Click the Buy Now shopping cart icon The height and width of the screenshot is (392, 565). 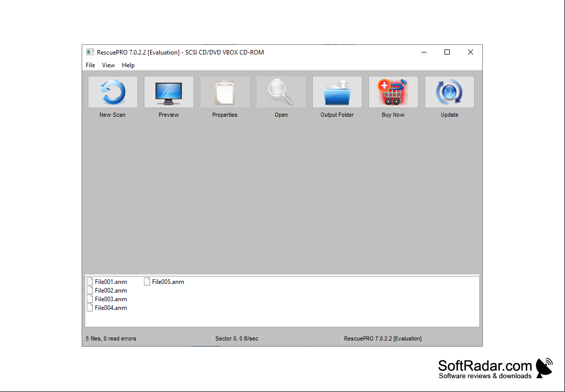click(x=394, y=92)
